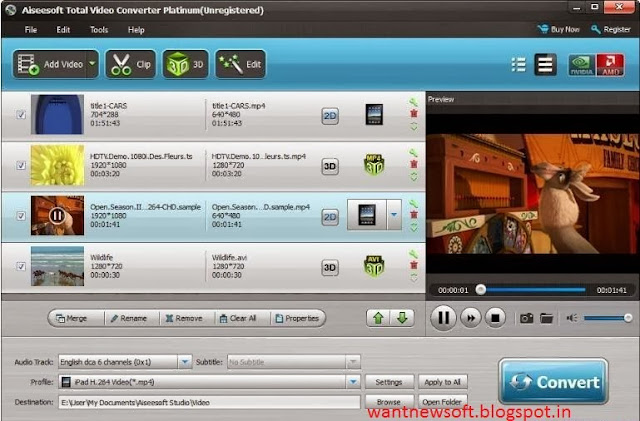Expand the Add Video dropdown arrow

coord(92,64)
